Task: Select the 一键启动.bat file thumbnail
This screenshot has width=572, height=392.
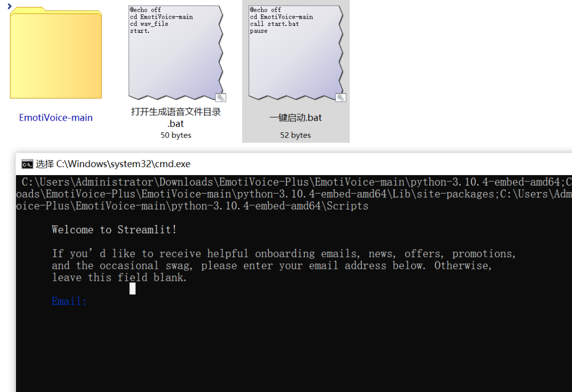Action: pos(296,53)
